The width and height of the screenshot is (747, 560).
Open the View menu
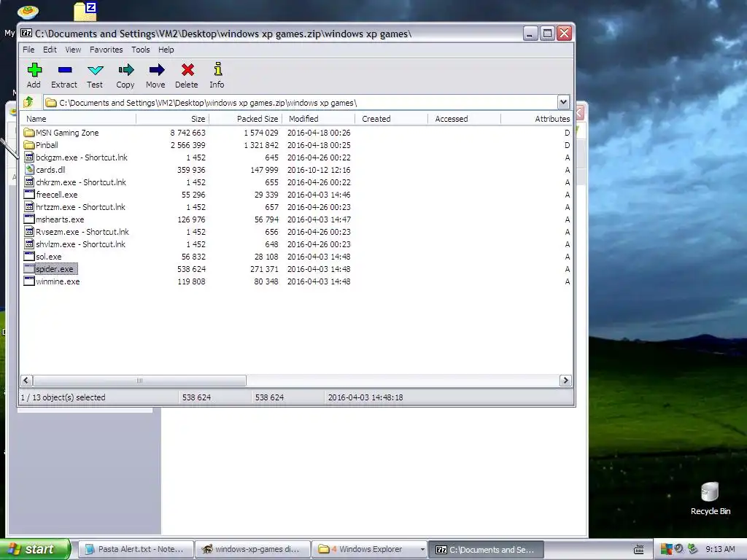click(73, 50)
